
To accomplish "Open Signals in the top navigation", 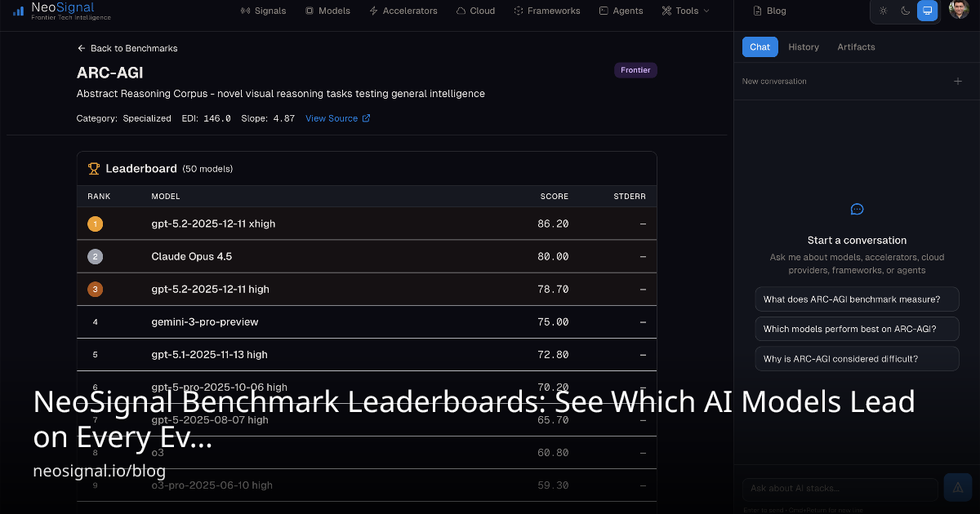I will click(263, 11).
